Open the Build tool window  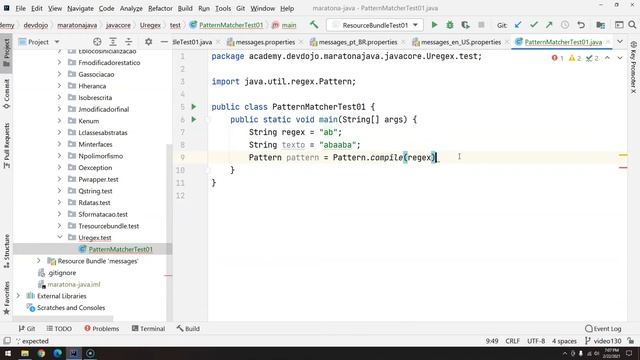(x=188, y=329)
